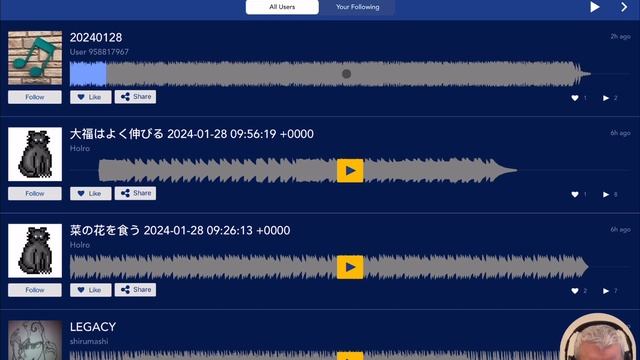Screen dimensions: 640x360
Task: Open the 20240128 track title
Action: point(96,38)
